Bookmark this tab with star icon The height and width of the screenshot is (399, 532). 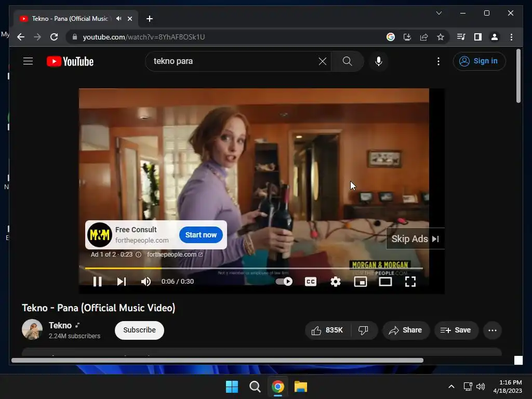441,37
